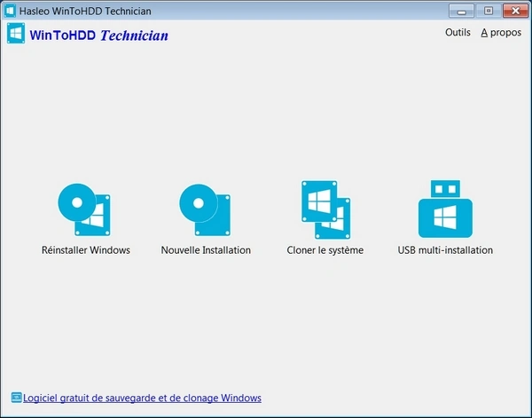Viewport: 532px width, 418px height.
Task: Click the WinToHDD logo in the header
Action: pyautogui.click(x=16, y=35)
